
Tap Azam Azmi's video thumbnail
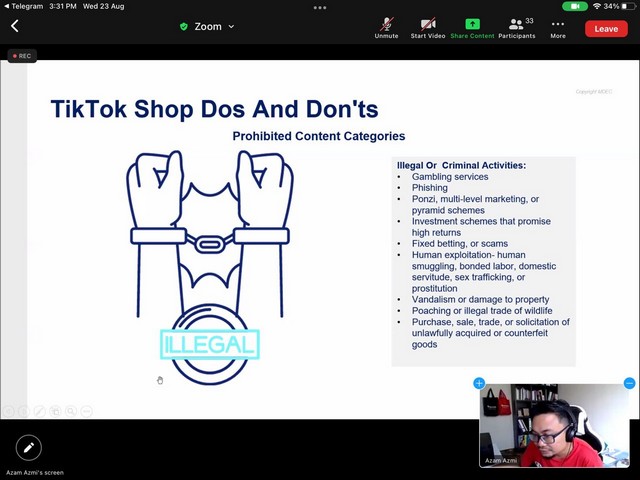pyautogui.click(x=555, y=426)
